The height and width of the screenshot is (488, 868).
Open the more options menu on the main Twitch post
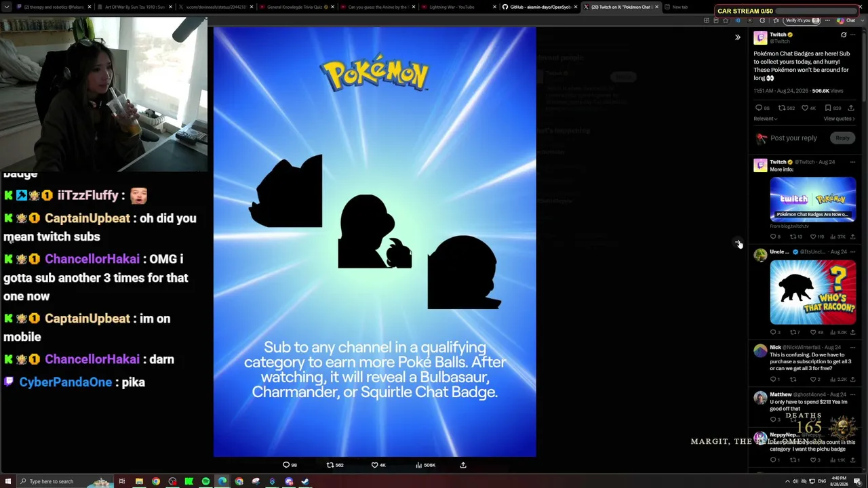coord(852,35)
